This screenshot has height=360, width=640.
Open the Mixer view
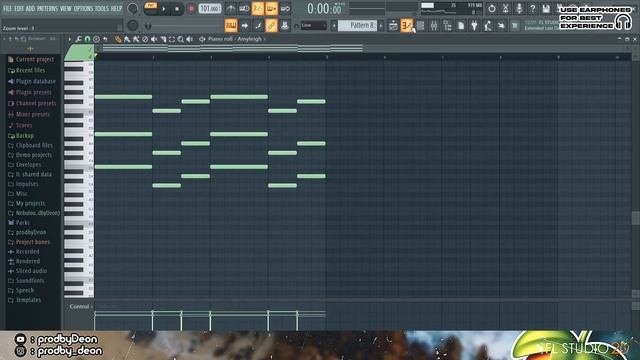coord(434,26)
